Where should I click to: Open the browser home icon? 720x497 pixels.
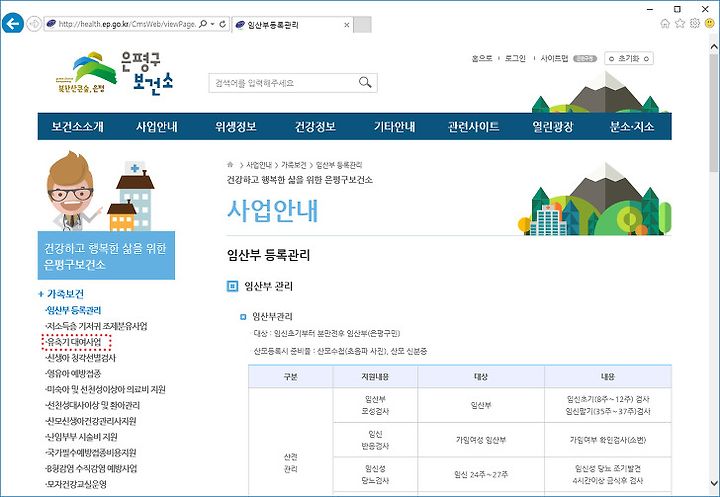[x=665, y=23]
